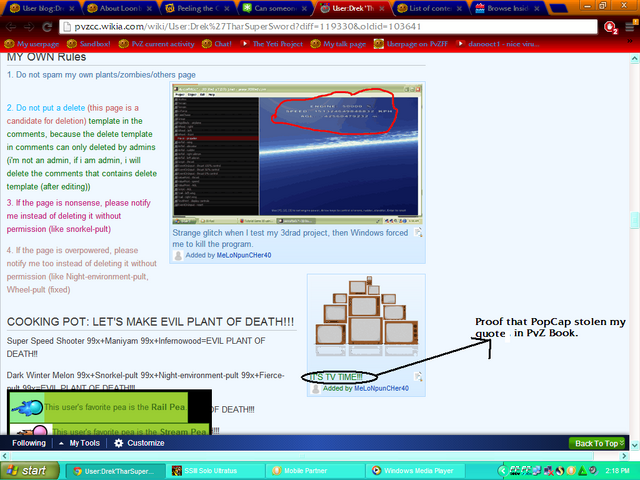Click the disconnected network tray icon with red X
The width and height of the screenshot is (640, 480).
point(549,471)
